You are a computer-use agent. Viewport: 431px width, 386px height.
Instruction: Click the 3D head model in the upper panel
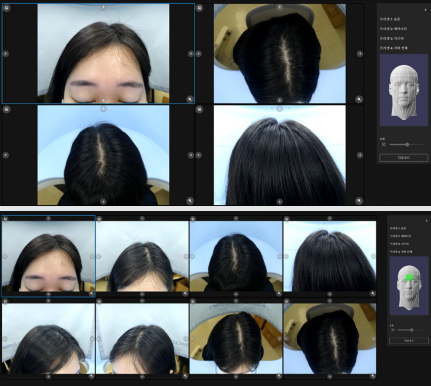[404, 90]
